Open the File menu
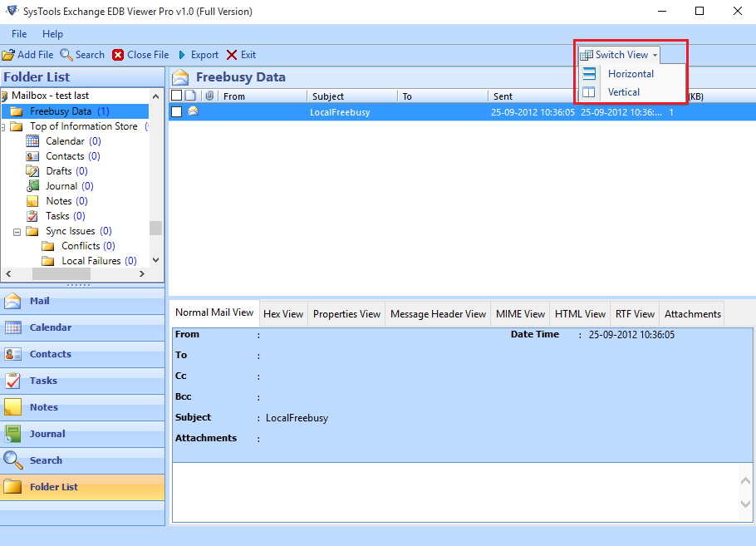 pyautogui.click(x=19, y=34)
